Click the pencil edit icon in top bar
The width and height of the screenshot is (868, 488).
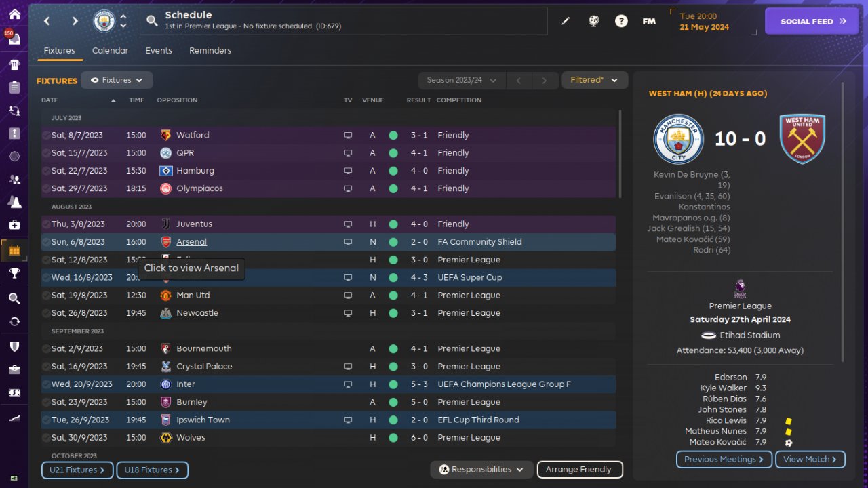pyautogui.click(x=566, y=21)
